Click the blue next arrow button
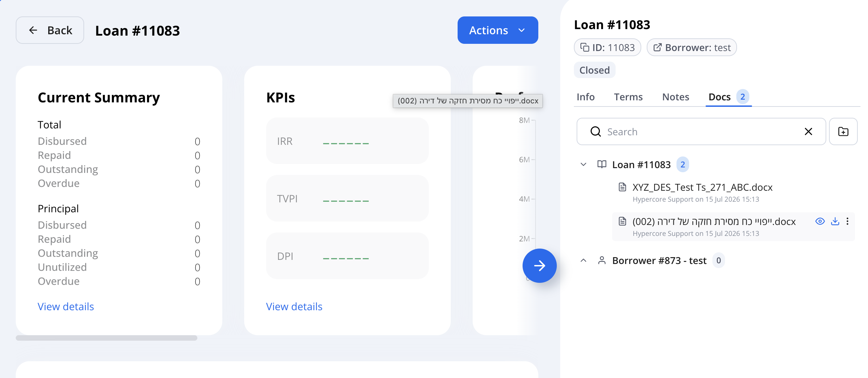868x378 pixels. point(539,265)
